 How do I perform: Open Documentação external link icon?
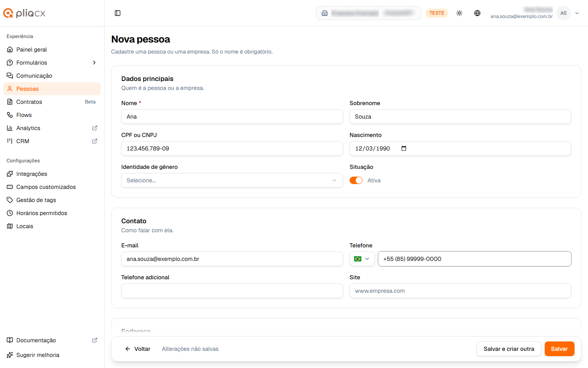coord(95,340)
